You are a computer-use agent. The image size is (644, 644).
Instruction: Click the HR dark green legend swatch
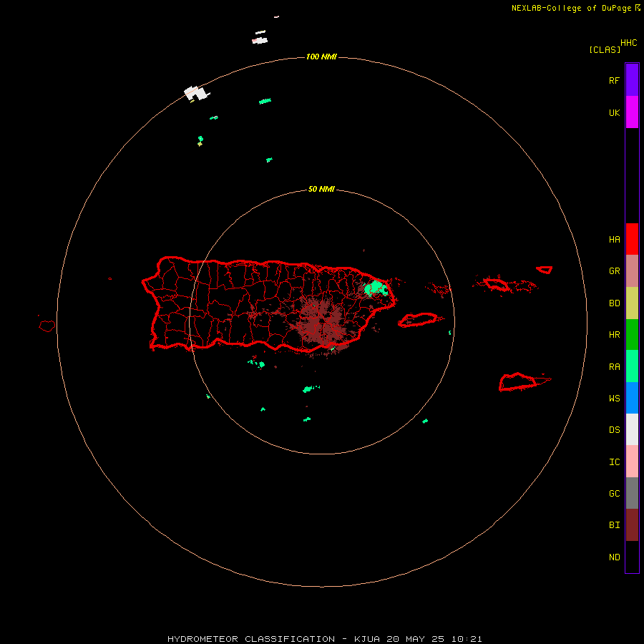pos(632,335)
